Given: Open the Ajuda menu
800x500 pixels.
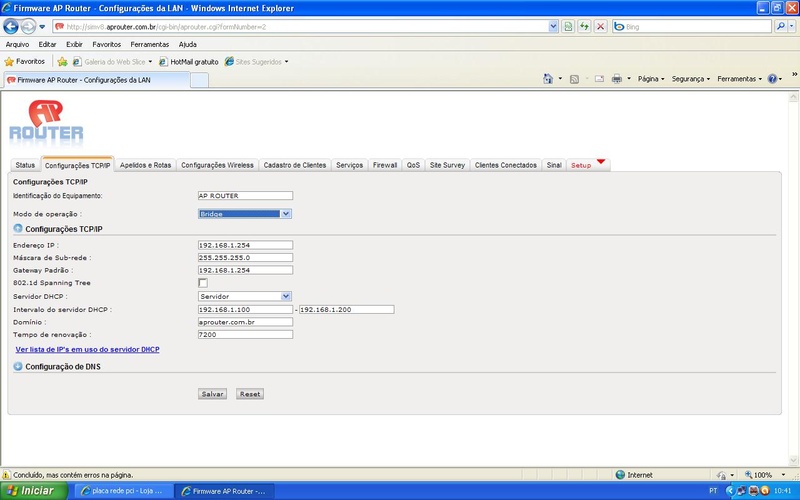Looking at the screenshot, I should 188,44.
